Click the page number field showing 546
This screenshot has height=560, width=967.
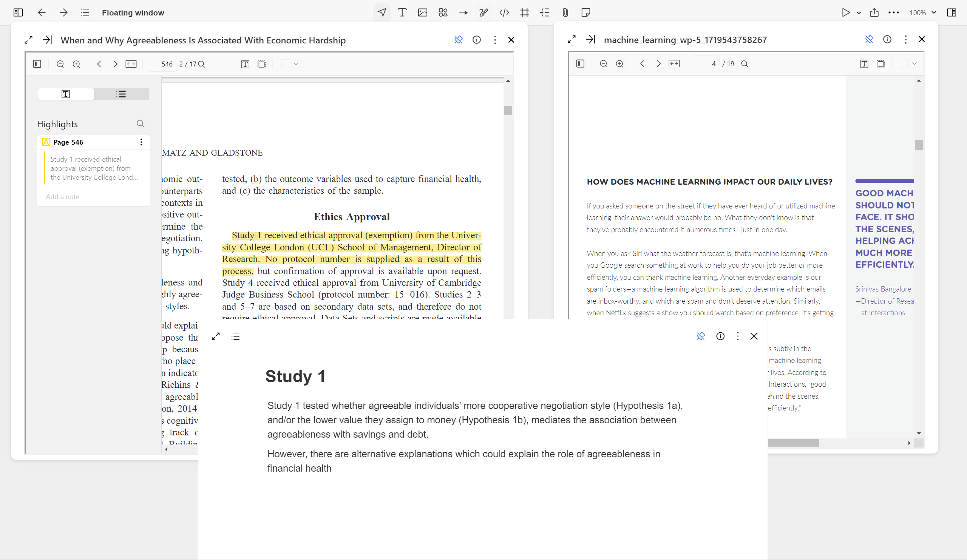tap(163, 64)
